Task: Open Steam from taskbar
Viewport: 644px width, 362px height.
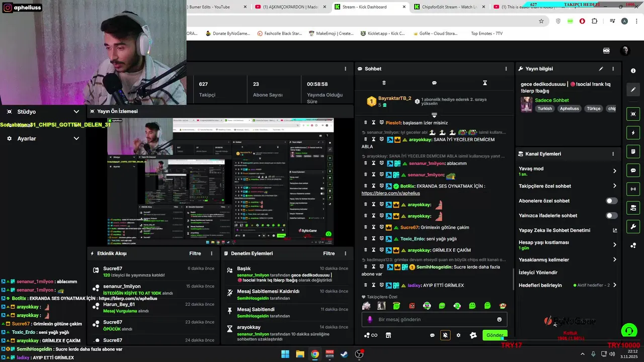Action: tap(344, 354)
